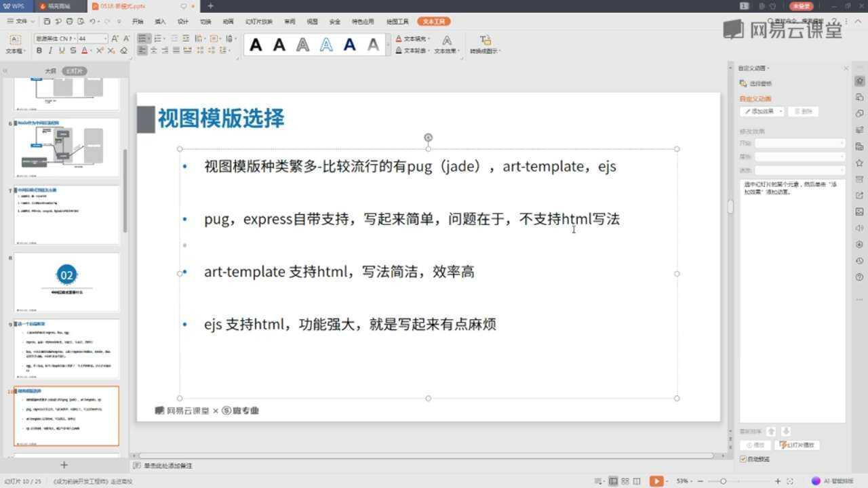Click the history clock icon in right sidebar
Screen dimensions: 868x488
860,261
